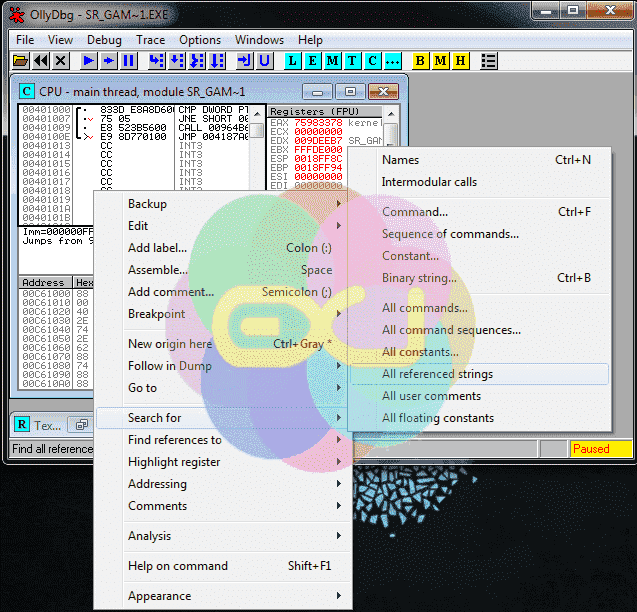Click the EAX register value 75983378

[318, 123]
